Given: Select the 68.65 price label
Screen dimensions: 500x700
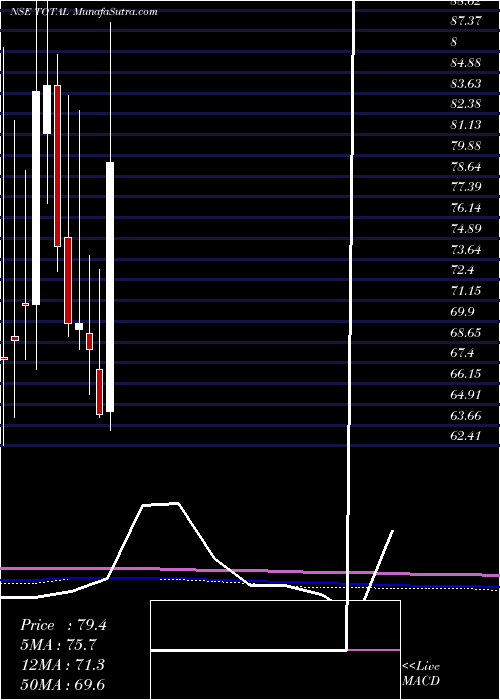Looking at the screenshot, I should (466, 333).
